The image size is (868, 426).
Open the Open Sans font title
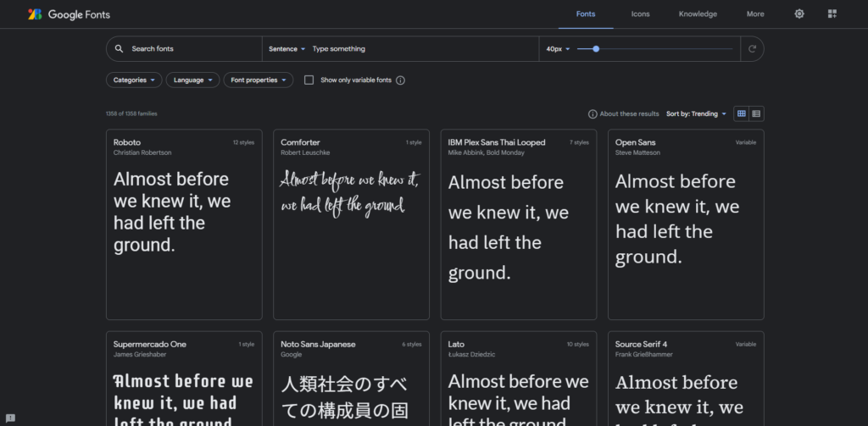(x=635, y=142)
